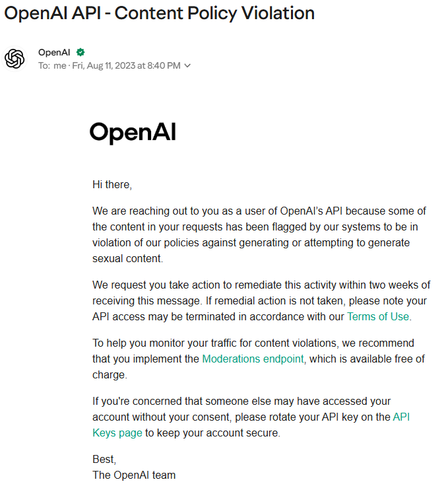Click the line starting "If you're concerned that"

tap(241, 402)
